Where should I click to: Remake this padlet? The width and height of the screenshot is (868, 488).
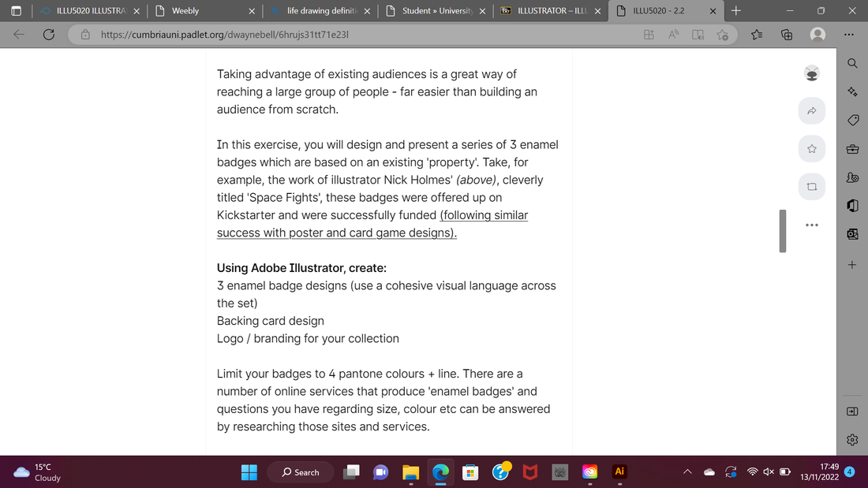point(811,187)
